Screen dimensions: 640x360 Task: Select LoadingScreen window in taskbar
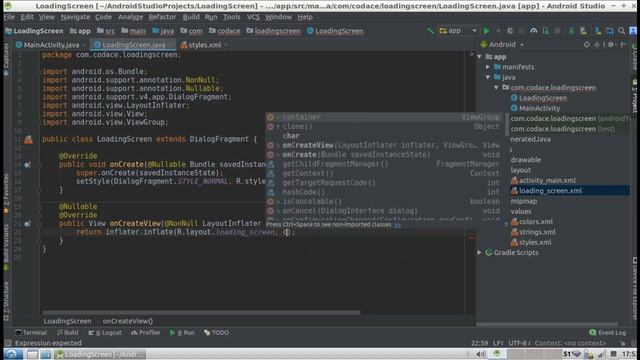tap(100, 354)
